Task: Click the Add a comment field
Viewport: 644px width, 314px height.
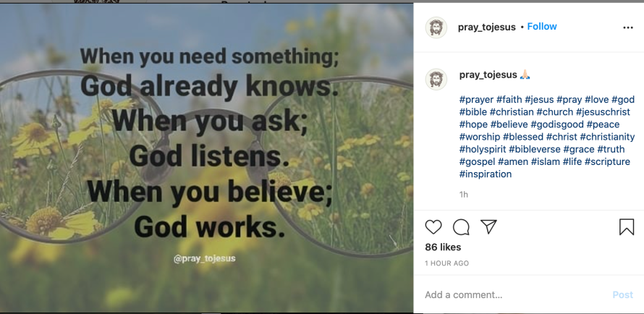Action: coord(507,294)
